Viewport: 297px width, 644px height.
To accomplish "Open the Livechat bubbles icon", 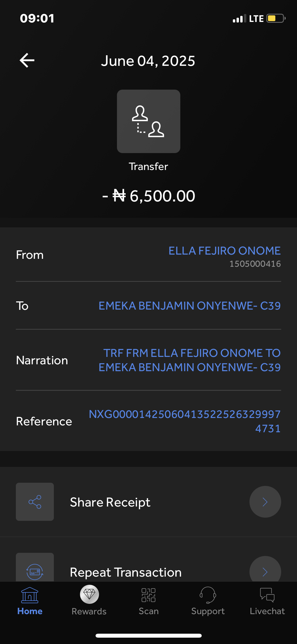I will (267, 595).
